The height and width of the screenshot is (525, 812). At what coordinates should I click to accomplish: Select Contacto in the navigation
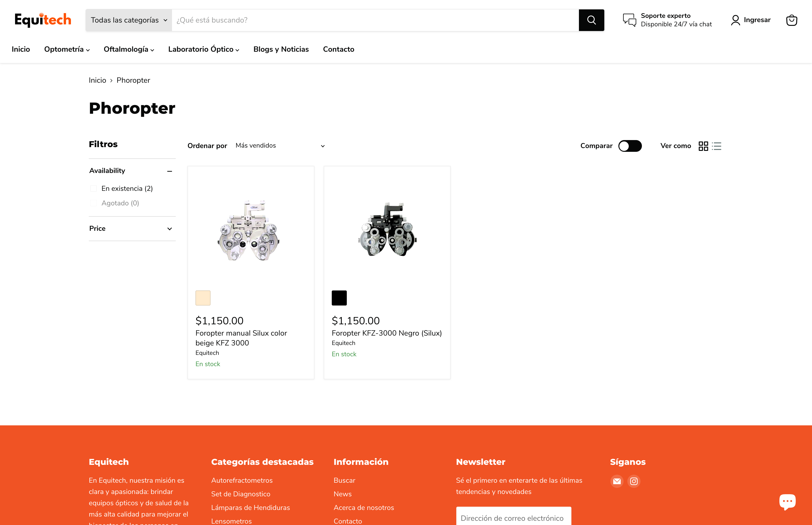click(338, 49)
